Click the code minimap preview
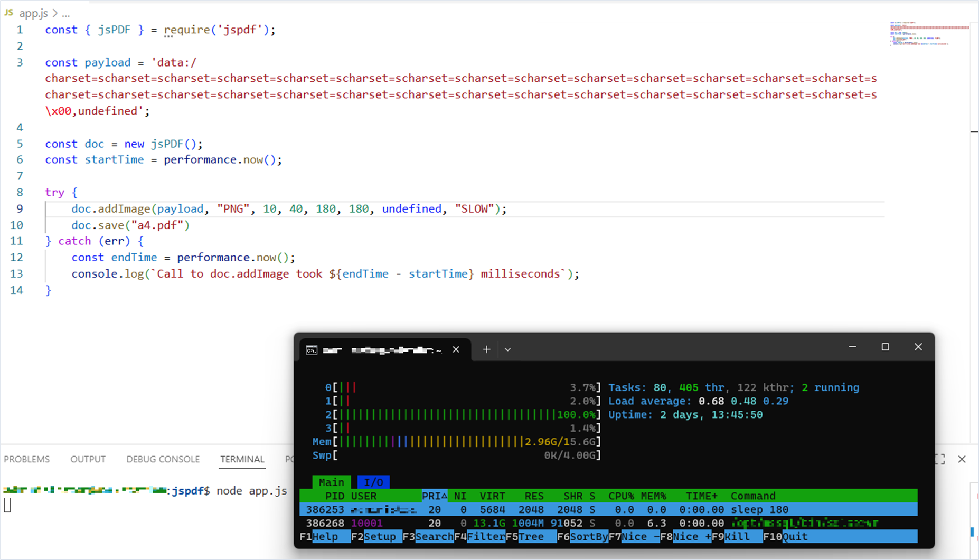Image resolution: width=979 pixels, height=560 pixels. point(929,34)
